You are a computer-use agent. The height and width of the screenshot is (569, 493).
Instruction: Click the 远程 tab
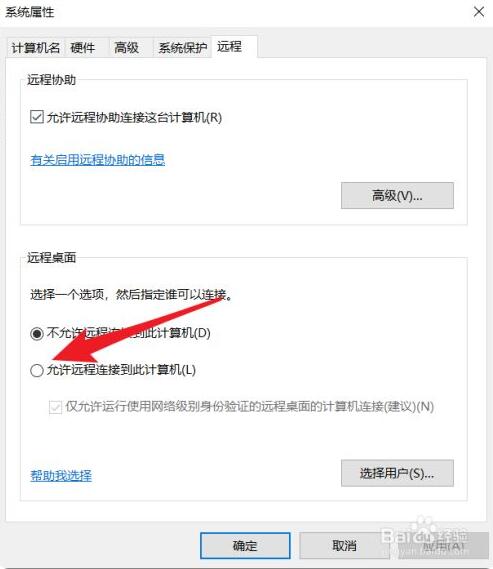pos(230,46)
